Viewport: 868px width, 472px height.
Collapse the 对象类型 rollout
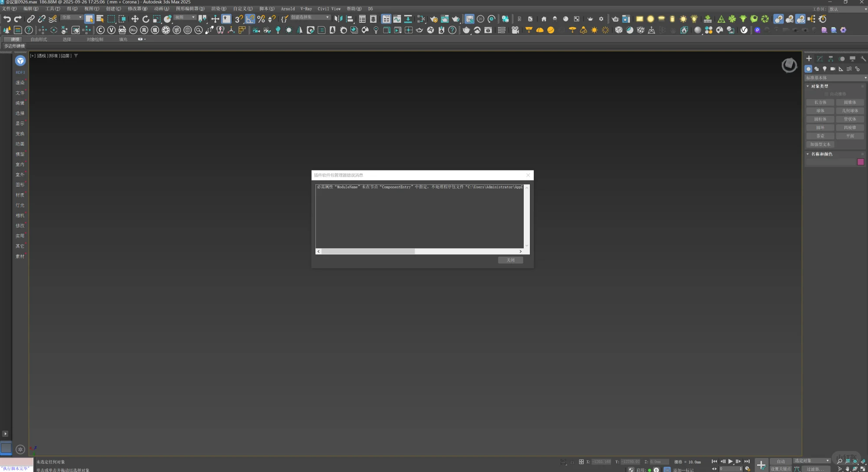pyautogui.click(x=808, y=86)
